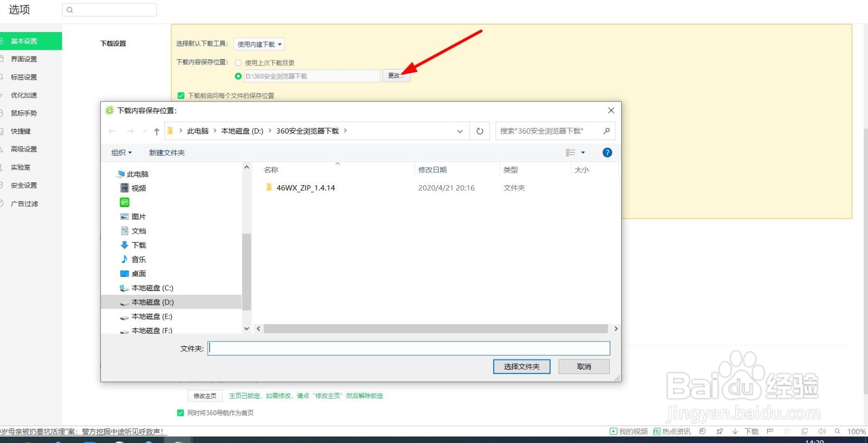This screenshot has width=868, height=443.
Task: Open recent locations dropdown in dialog
Action: pyautogui.click(x=144, y=131)
